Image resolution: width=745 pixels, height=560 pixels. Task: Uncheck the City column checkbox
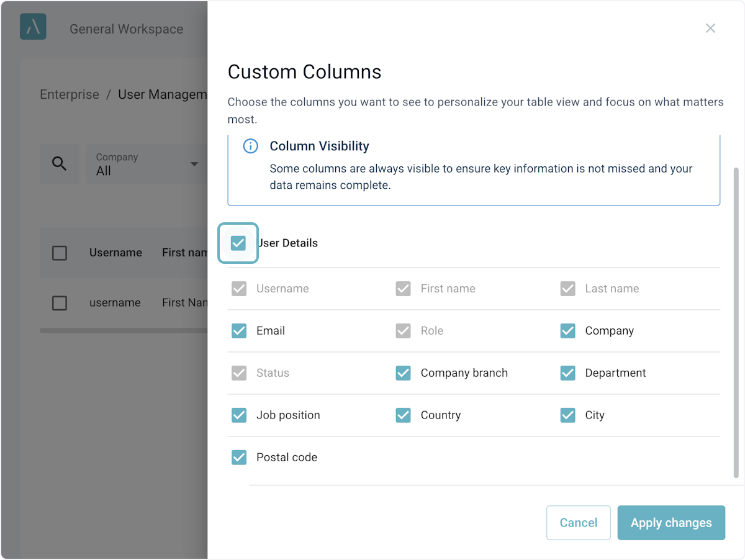pyautogui.click(x=567, y=415)
